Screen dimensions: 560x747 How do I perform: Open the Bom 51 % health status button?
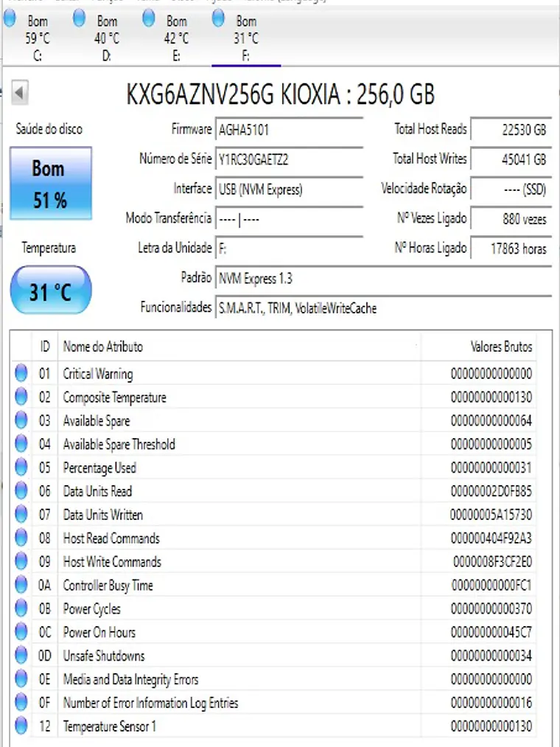click(51, 184)
